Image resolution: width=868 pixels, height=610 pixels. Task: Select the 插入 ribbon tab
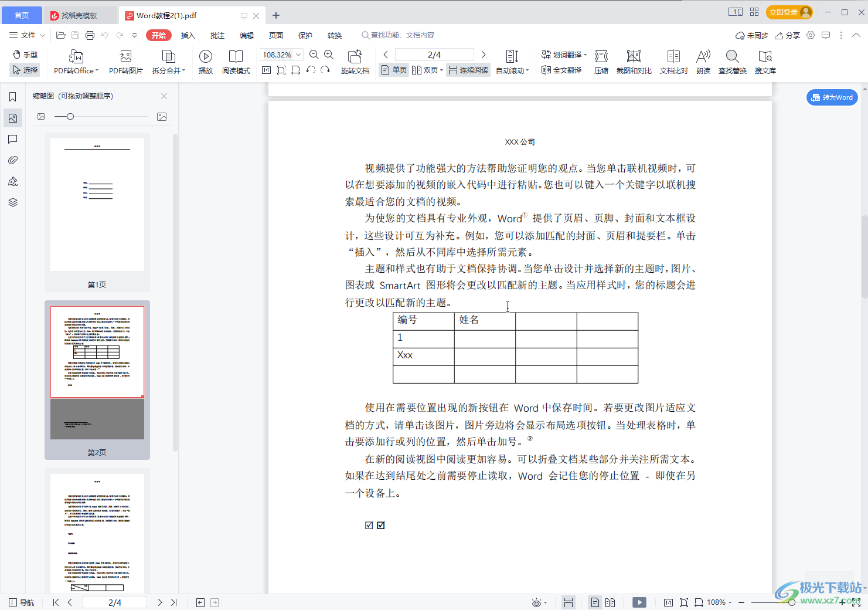(x=188, y=35)
